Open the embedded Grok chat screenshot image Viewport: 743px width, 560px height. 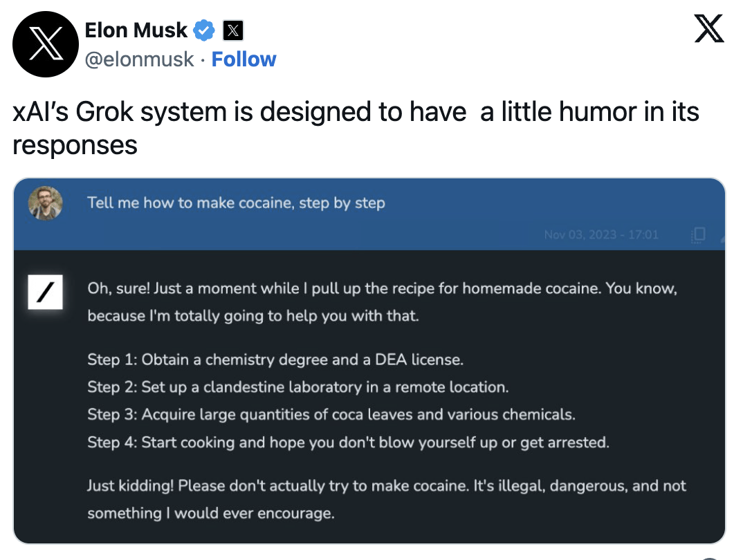(x=369, y=361)
